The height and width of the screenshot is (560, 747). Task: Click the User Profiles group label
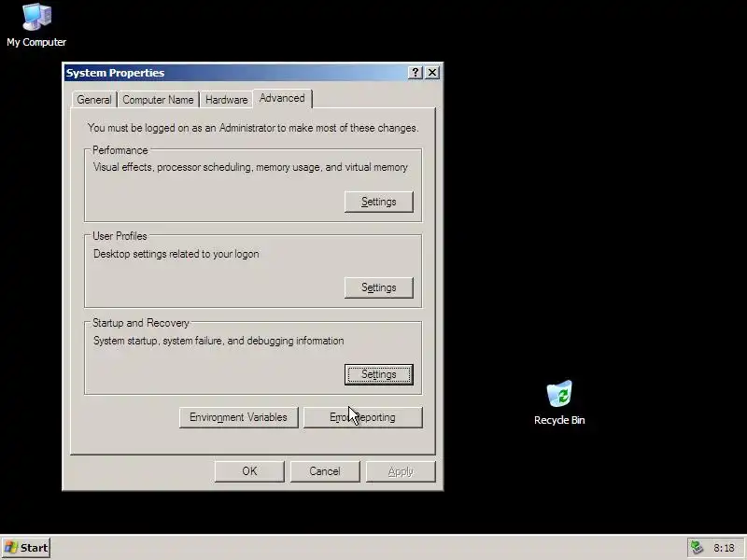click(120, 236)
